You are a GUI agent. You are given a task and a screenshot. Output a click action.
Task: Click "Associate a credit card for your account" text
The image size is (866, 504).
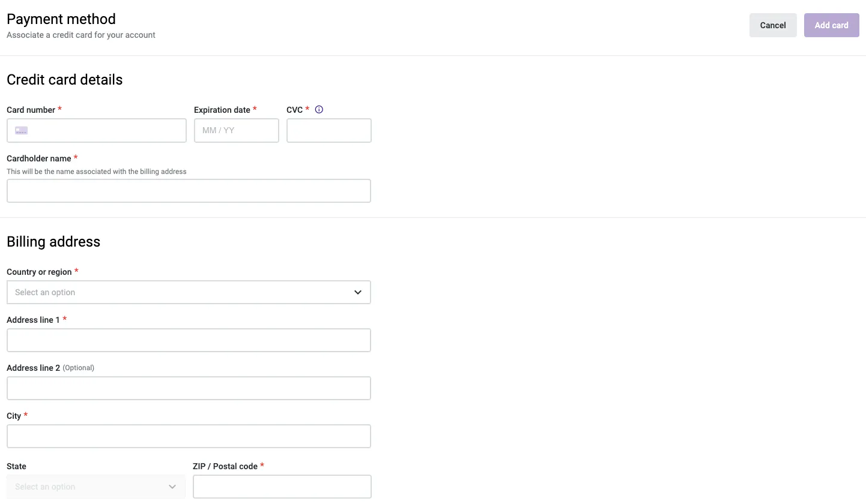[x=81, y=35]
